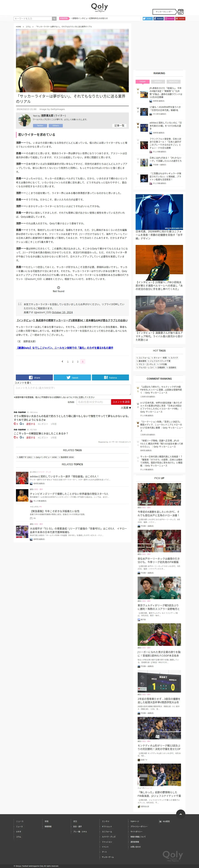Click the scroll-to-top arrow button
The width and height of the screenshot is (199, 868).
(181, 814)
